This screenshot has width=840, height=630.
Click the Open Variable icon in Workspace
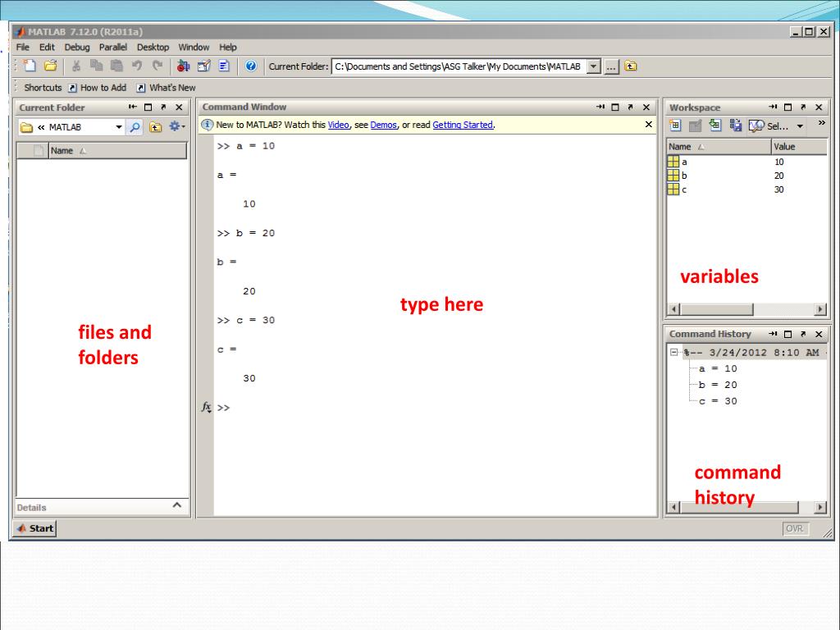click(x=695, y=126)
